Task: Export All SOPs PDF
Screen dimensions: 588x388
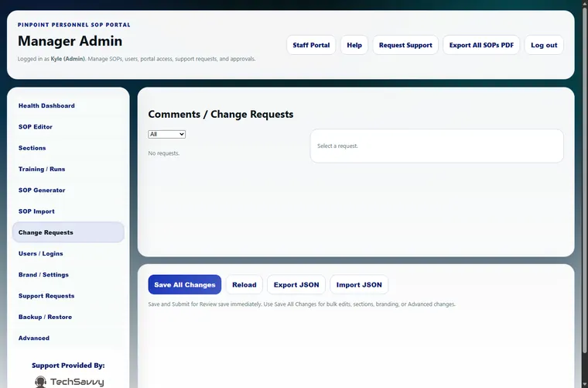Action: pos(481,45)
